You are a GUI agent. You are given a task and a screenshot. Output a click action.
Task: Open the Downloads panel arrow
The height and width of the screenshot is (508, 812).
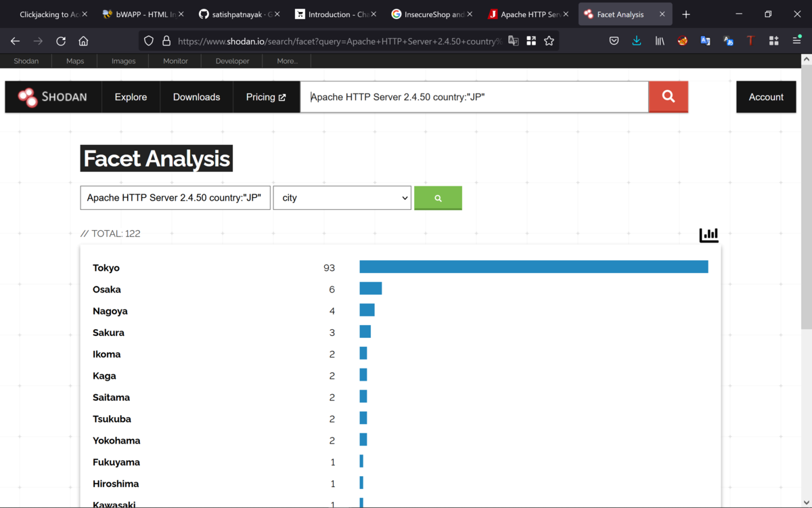(637, 41)
